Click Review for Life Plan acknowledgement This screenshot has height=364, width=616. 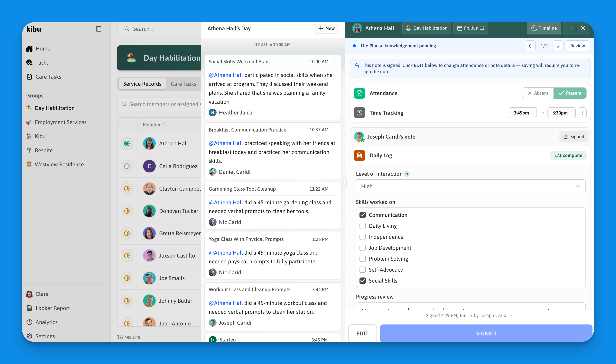coord(577,46)
